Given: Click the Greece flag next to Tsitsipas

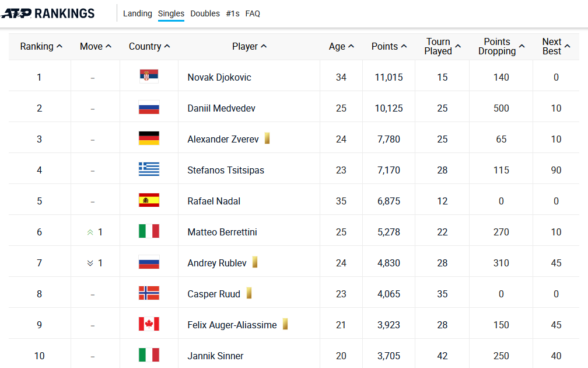Looking at the screenshot, I should point(149,169).
